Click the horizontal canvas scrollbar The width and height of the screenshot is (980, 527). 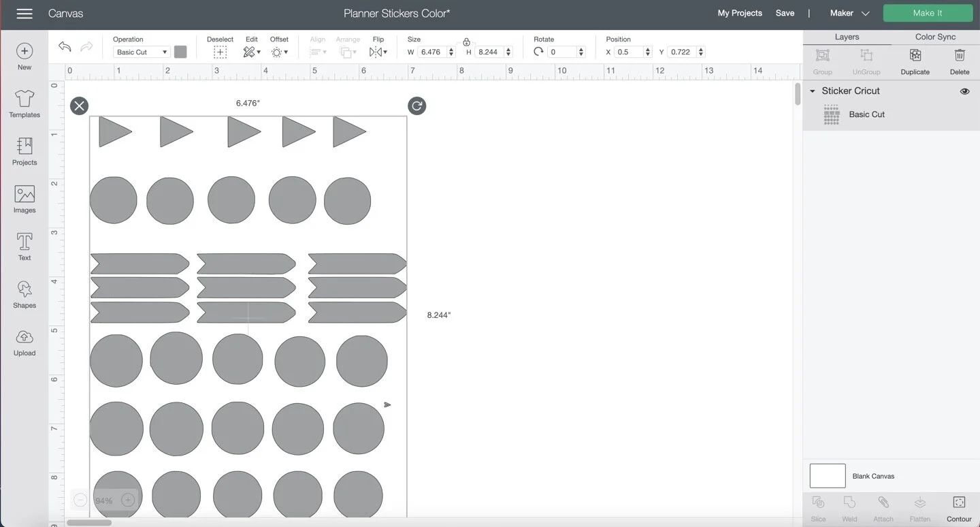click(89, 523)
